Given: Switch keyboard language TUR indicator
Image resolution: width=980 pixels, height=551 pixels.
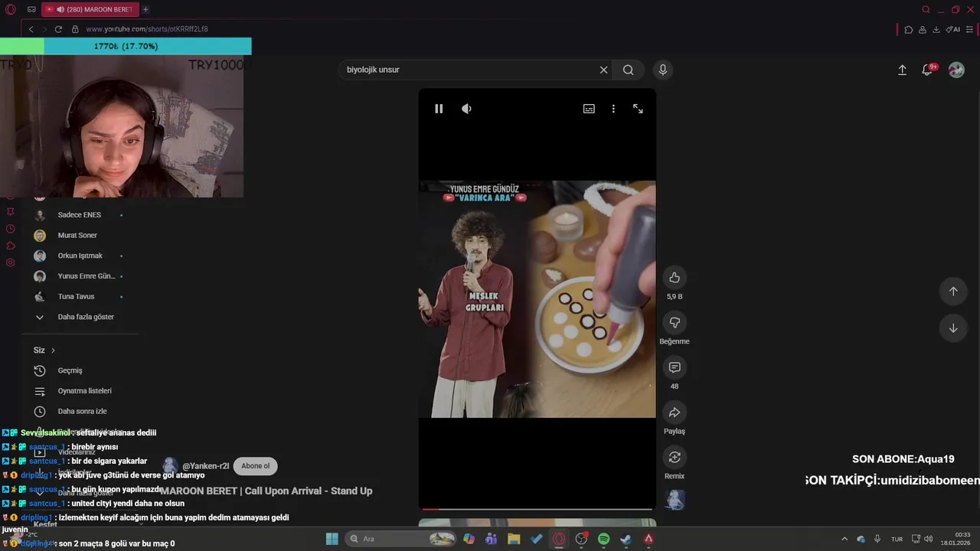Looking at the screenshot, I should click(896, 539).
